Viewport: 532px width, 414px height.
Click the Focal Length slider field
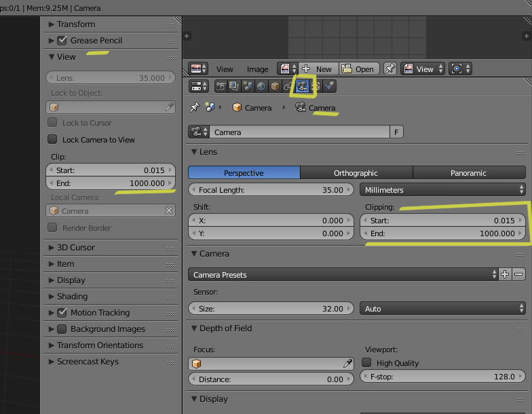pos(270,190)
